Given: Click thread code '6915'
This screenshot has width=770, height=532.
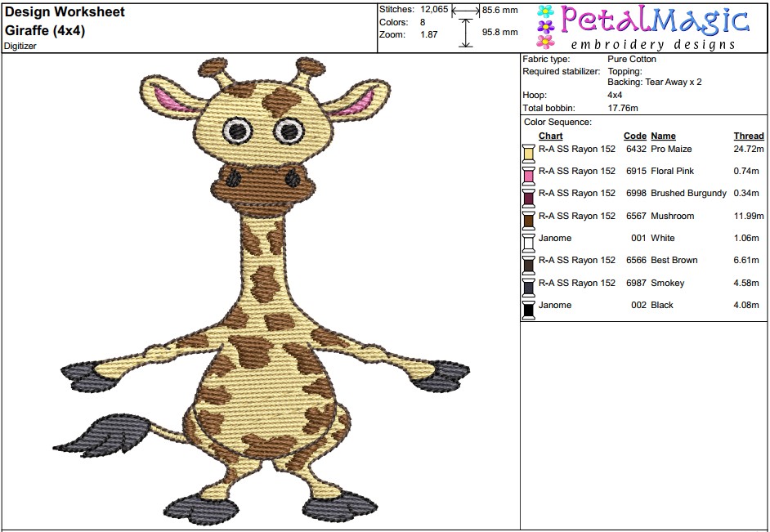Looking at the screenshot, I should (636, 171).
